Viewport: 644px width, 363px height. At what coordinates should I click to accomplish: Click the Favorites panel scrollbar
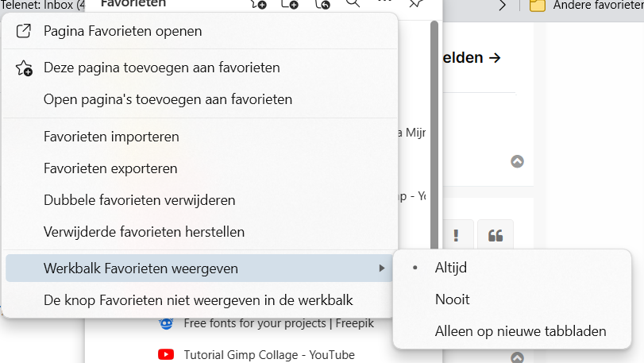pyautogui.click(x=434, y=136)
